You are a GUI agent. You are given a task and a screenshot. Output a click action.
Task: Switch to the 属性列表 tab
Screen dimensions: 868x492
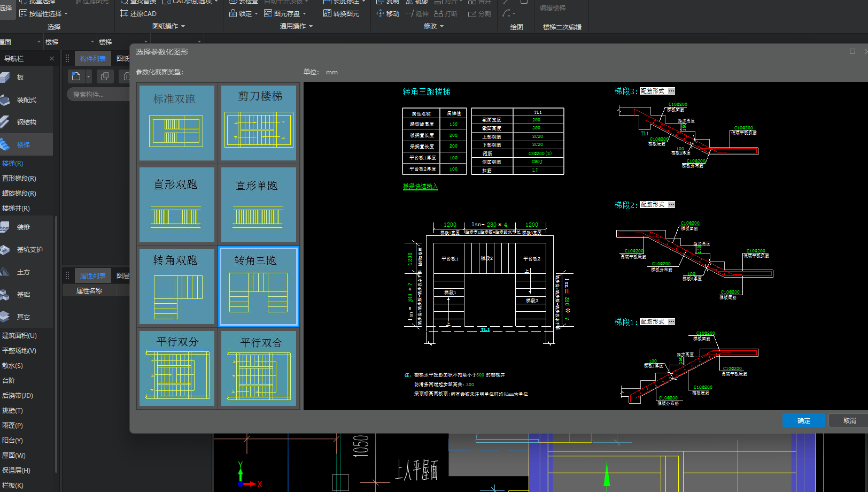pyautogui.click(x=92, y=276)
